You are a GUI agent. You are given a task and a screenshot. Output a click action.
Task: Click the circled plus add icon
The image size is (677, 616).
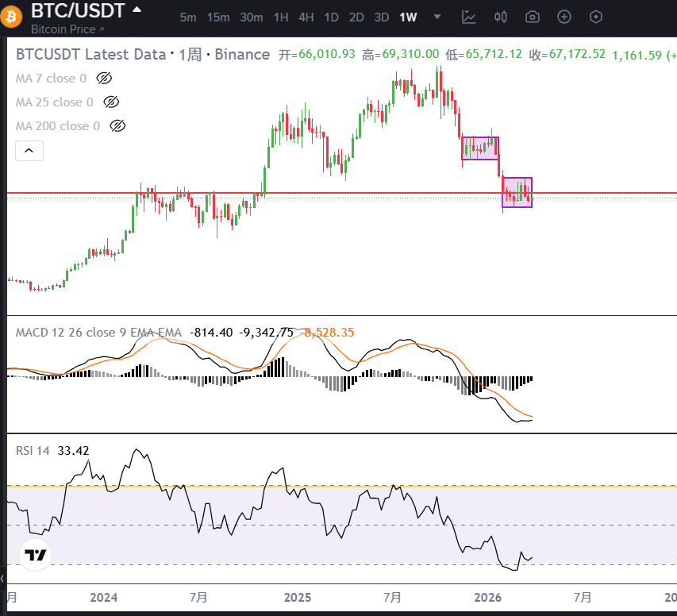click(x=564, y=17)
